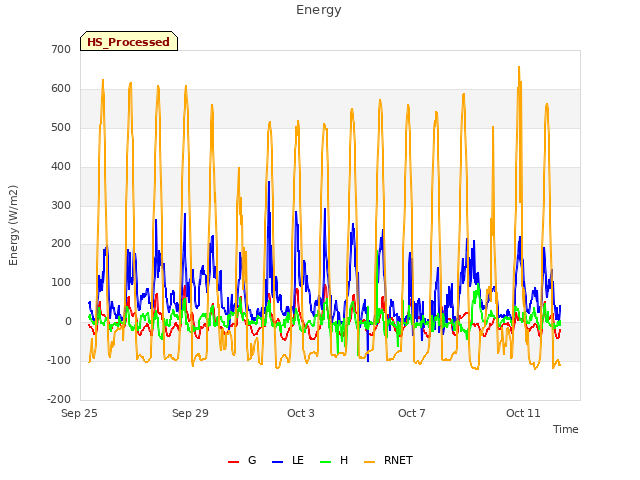640x480 pixels.
Task: Click the 0 y-axis tick label
Action: coord(68,322)
